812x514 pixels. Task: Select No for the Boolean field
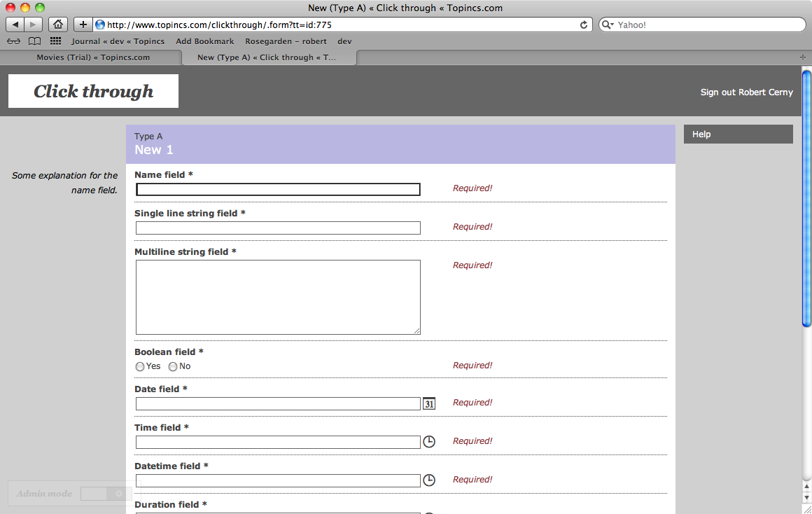[173, 366]
